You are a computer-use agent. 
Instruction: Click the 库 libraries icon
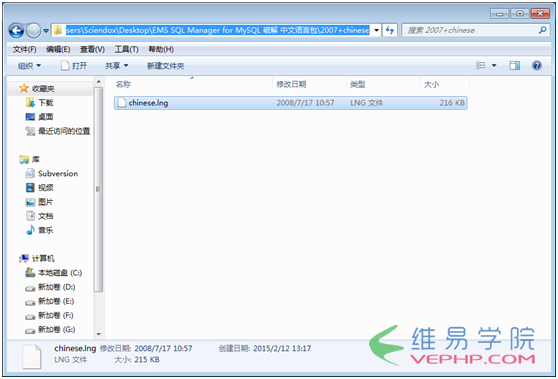tap(24, 159)
